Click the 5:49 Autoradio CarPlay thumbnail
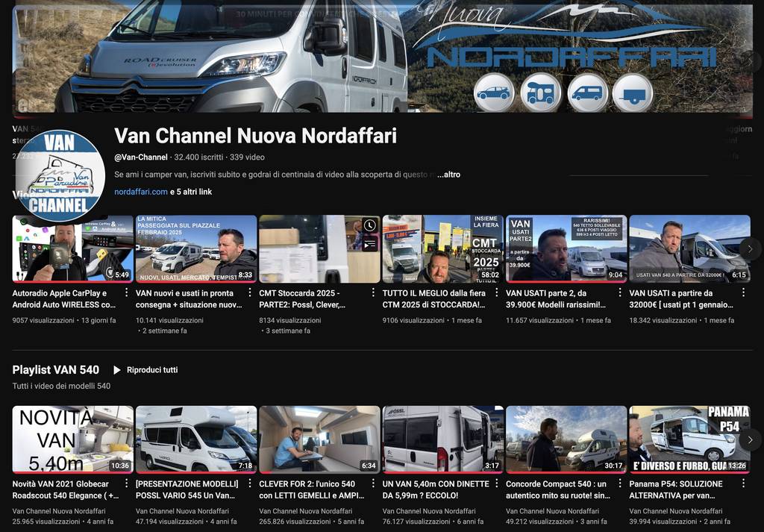The width and height of the screenshot is (764, 532). pyautogui.click(x=72, y=249)
